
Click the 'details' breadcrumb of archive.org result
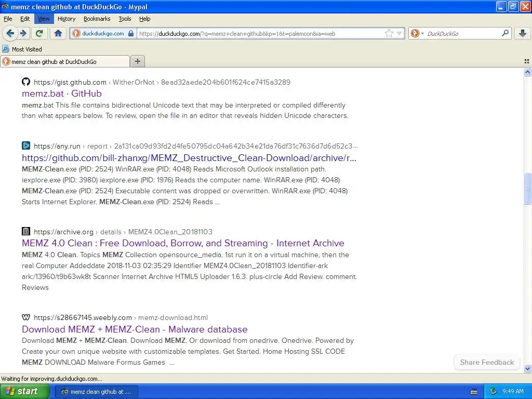point(111,232)
